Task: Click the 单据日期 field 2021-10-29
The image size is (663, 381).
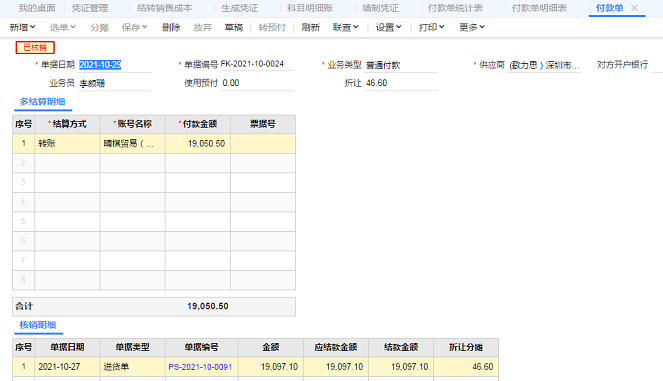Action: [114, 65]
